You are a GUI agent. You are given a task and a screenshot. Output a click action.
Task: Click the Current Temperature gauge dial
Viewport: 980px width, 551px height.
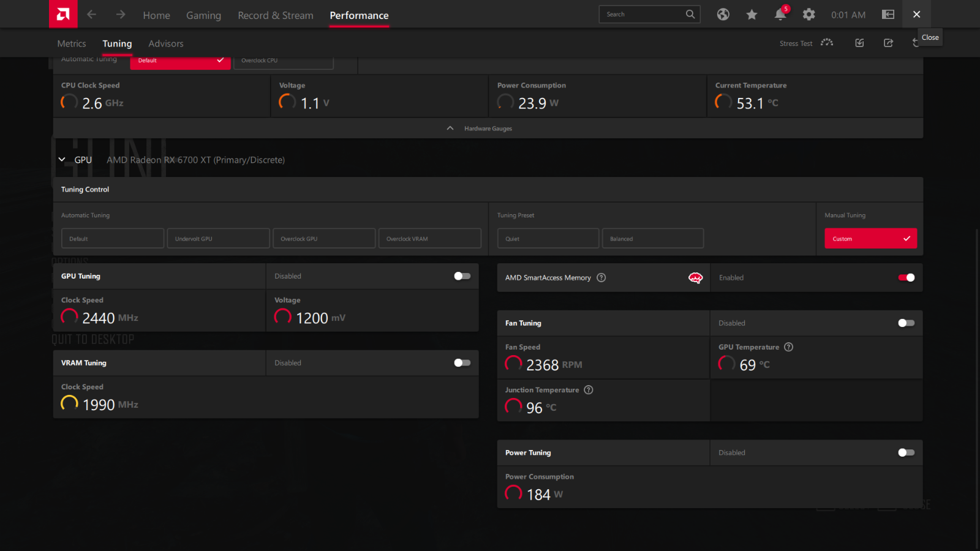(723, 102)
